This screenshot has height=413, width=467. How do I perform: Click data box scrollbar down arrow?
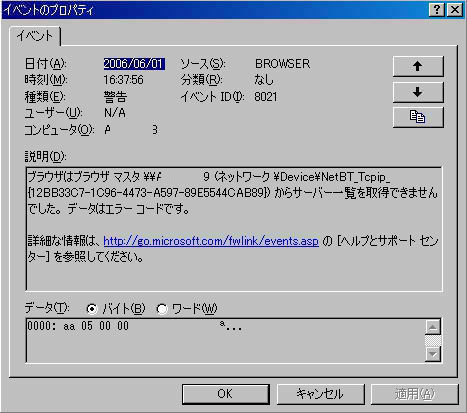point(433,354)
